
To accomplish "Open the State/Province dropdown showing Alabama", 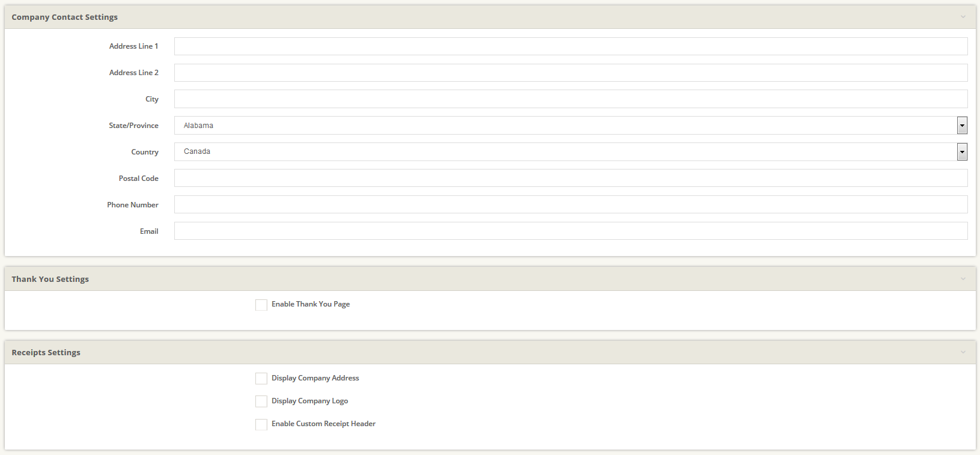I will coord(571,125).
